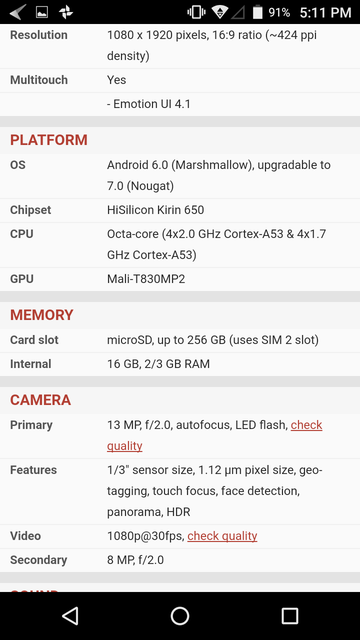Tap the Android back navigation button
Viewport: 360px width, 640px height.
[70, 616]
